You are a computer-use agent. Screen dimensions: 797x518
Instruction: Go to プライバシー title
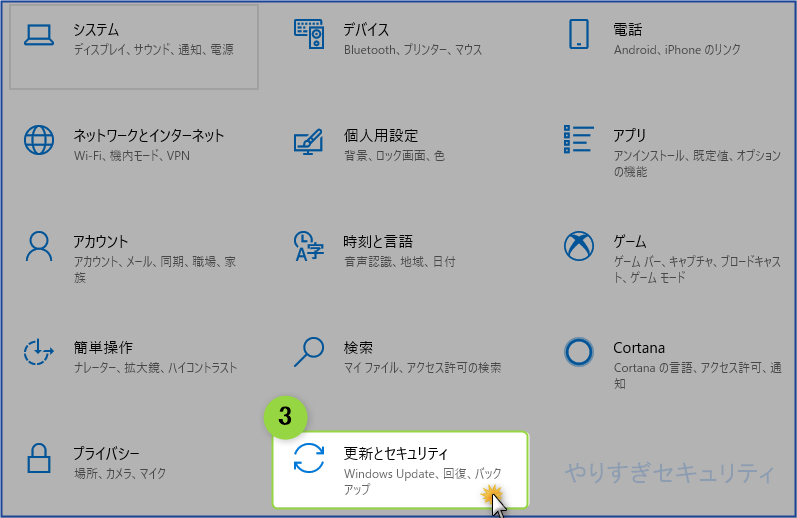click(x=106, y=453)
